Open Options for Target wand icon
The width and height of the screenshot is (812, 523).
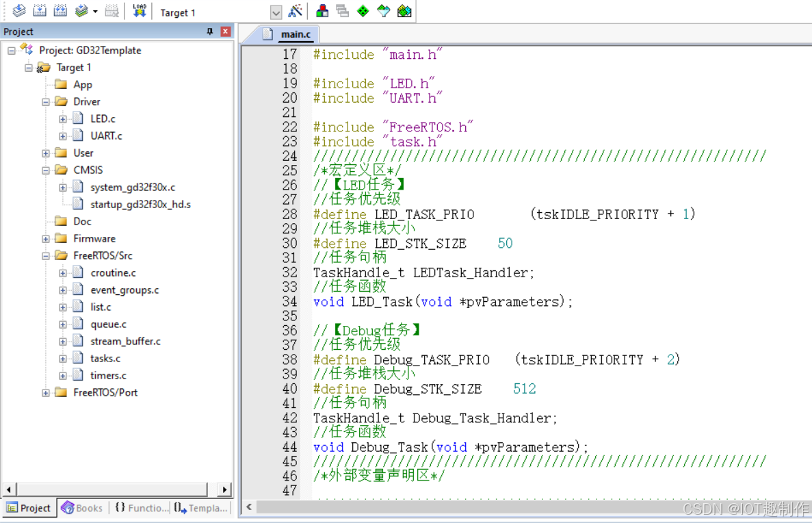[x=296, y=10]
